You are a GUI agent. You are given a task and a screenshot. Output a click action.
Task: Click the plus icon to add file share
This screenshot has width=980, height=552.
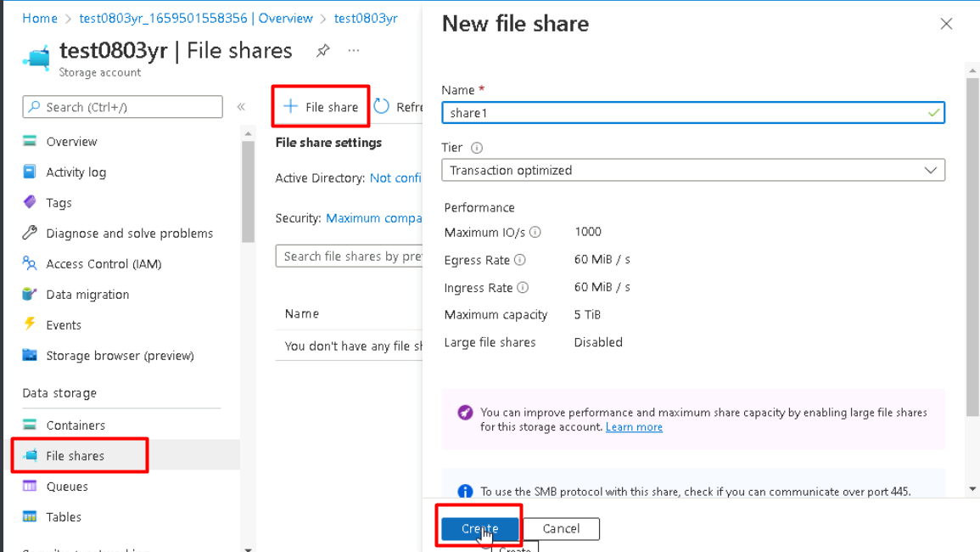[290, 106]
